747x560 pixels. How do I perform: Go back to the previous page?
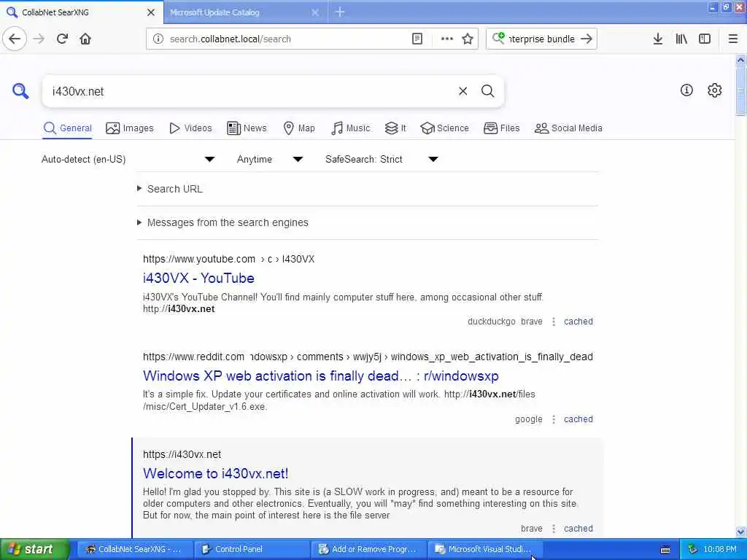coord(15,39)
